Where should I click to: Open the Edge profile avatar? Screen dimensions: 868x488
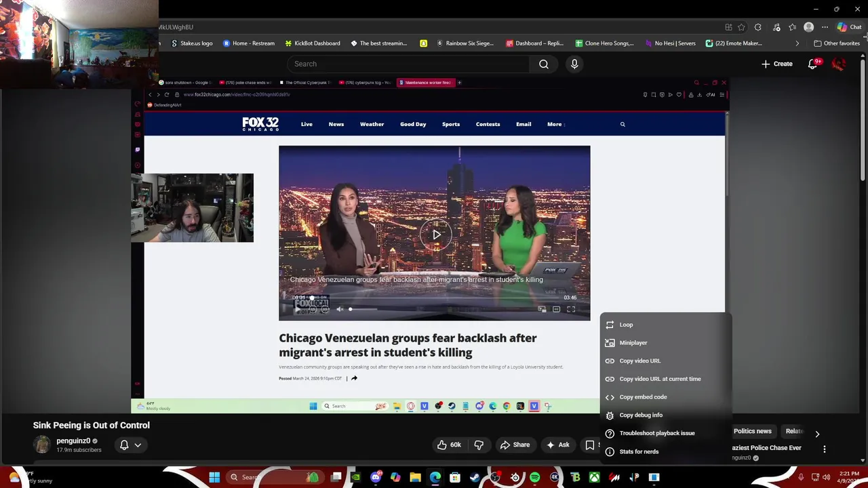tap(808, 27)
